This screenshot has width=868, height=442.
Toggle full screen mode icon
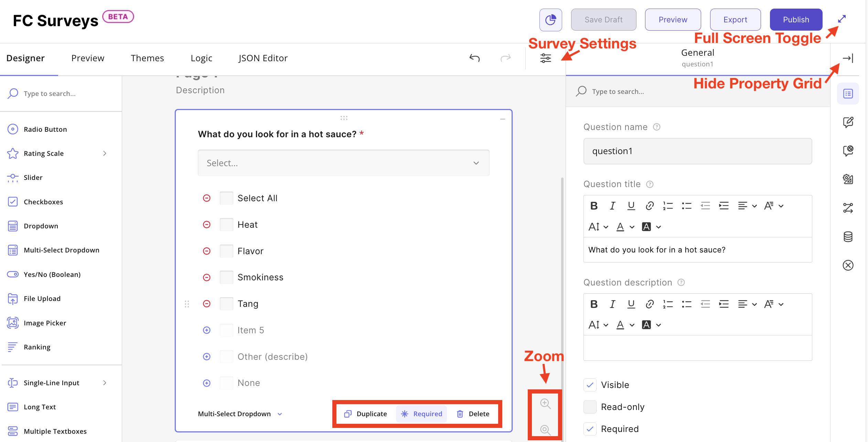pos(842,19)
